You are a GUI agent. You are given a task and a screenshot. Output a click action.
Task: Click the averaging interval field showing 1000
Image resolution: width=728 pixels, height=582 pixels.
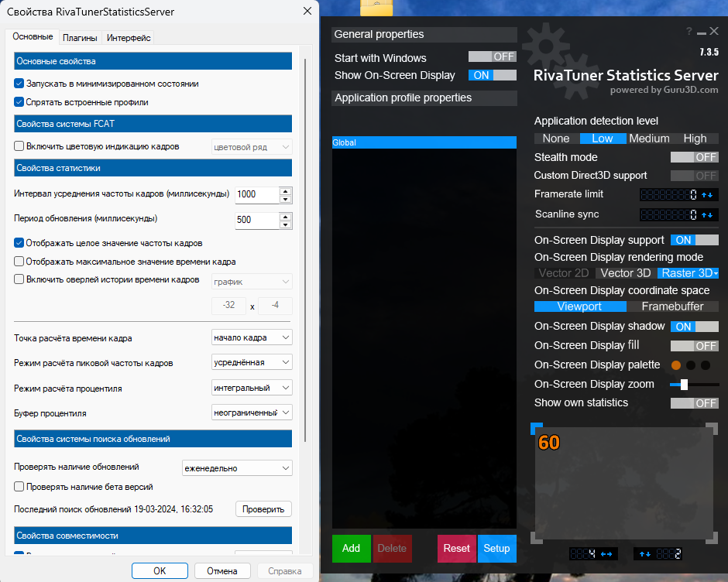point(257,195)
